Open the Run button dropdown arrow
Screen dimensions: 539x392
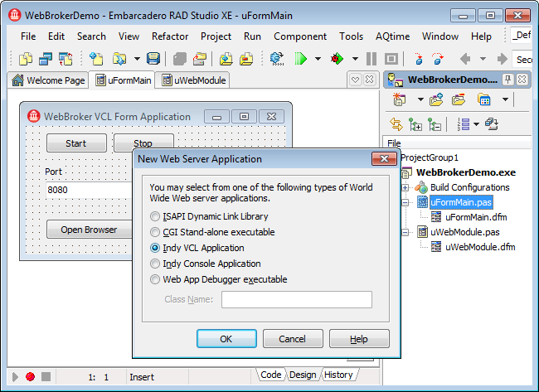point(318,59)
